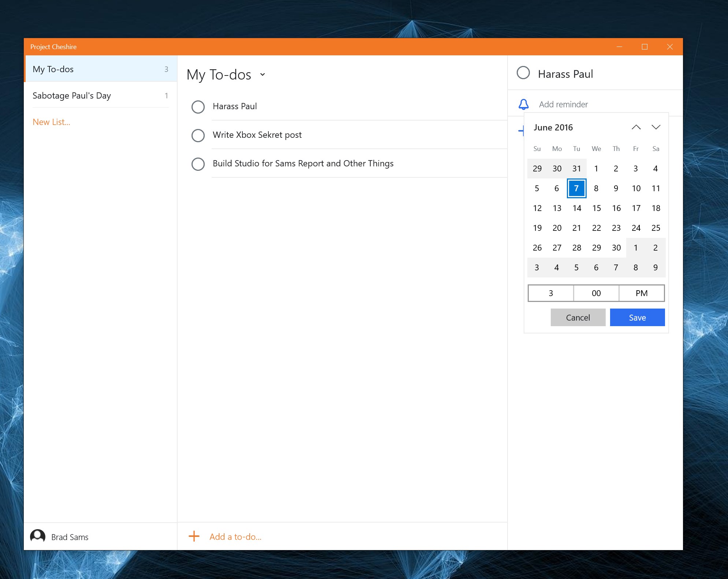The width and height of the screenshot is (728, 579).
Task: Click blue plus icon beside calendar popup
Action: click(521, 130)
